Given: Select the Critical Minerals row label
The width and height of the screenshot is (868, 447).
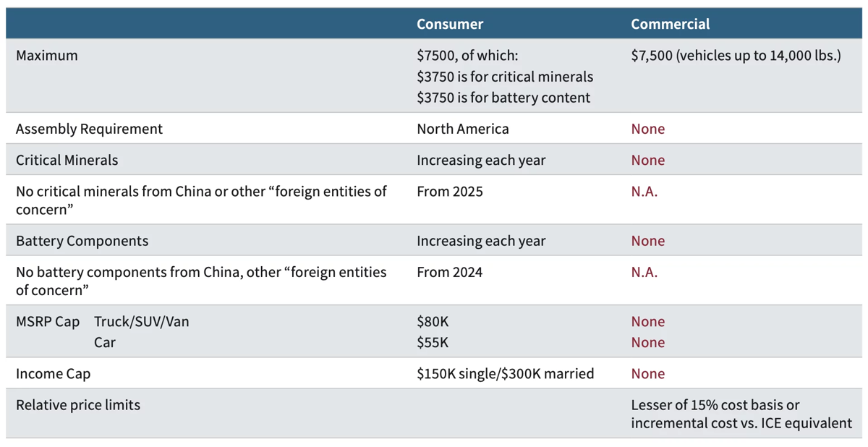Looking at the screenshot, I should tap(67, 160).
